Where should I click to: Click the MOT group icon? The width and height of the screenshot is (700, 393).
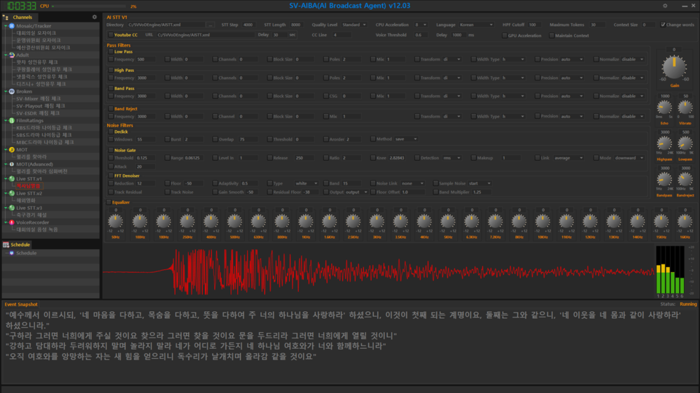[12, 150]
